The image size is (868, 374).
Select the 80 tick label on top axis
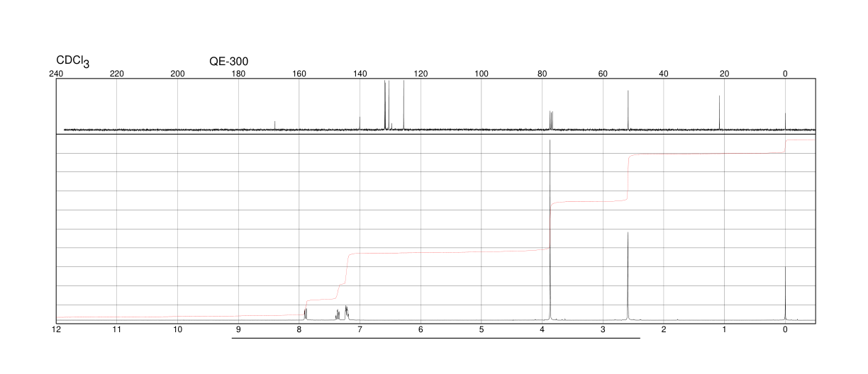pos(542,74)
